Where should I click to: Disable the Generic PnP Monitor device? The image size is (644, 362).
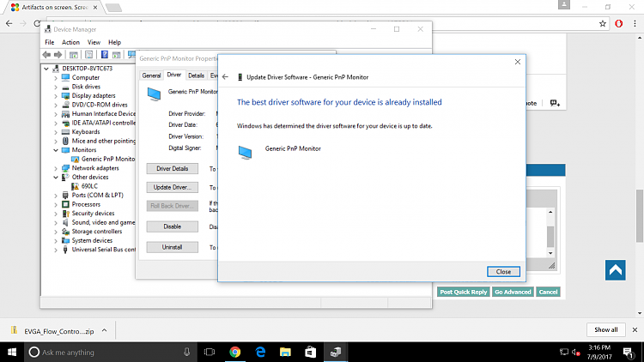172,226
